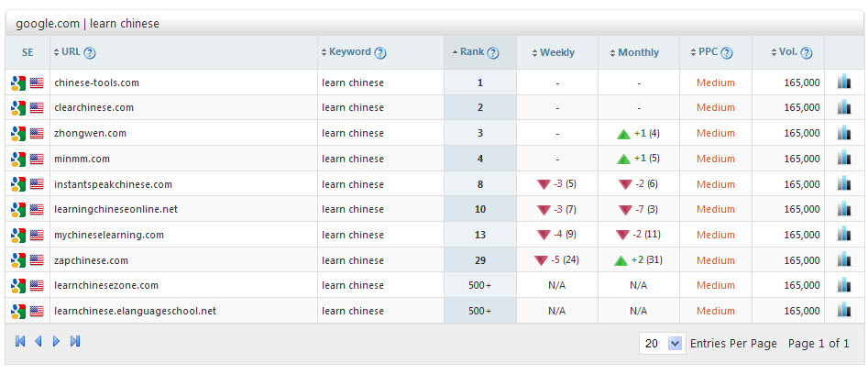Viewport: 868px width, 374px height.
Task: Open the Entries Per Page dropdown
Action: (x=676, y=344)
